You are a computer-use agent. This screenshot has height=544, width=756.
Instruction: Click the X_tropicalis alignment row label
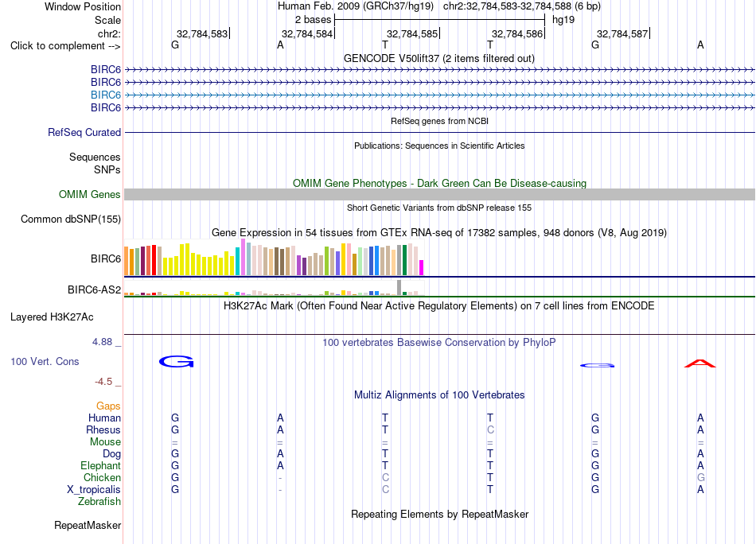pyautogui.click(x=94, y=490)
